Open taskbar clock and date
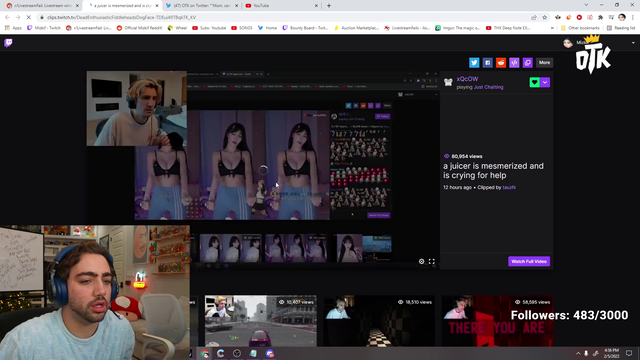Image resolution: width=640 pixels, height=360 pixels. point(611,353)
